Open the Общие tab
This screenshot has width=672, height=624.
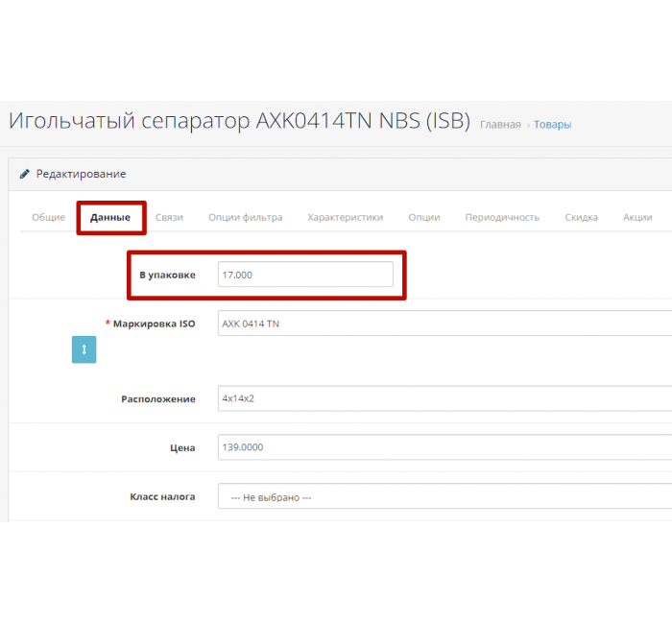point(48,217)
